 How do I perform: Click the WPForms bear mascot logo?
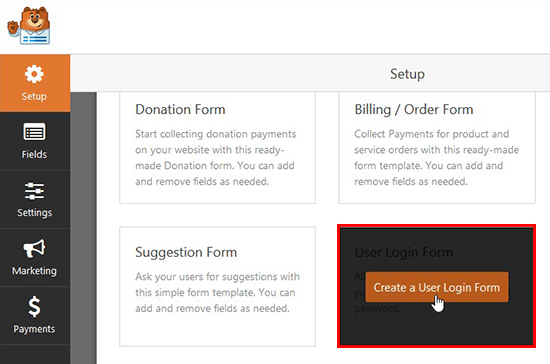pos(29,26)
